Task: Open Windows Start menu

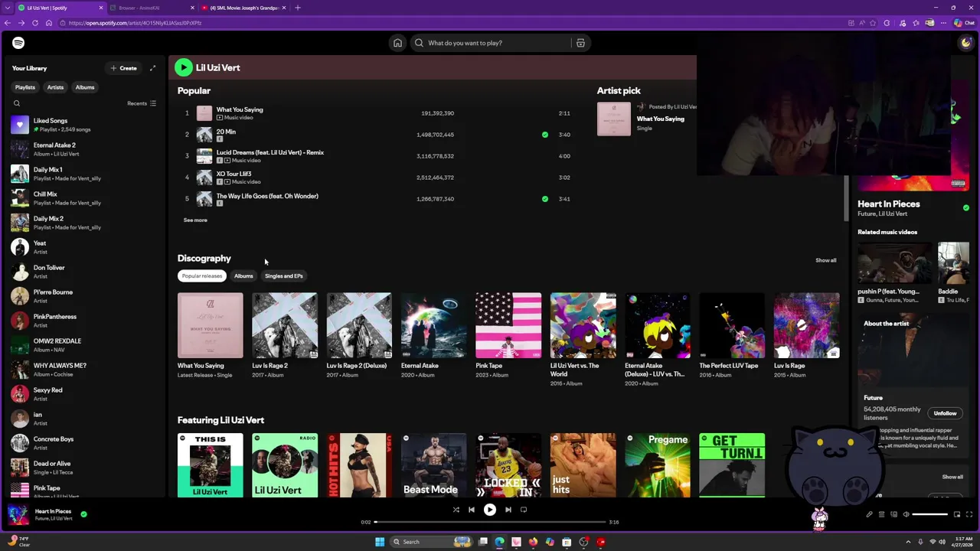Action: pos(380,542)
